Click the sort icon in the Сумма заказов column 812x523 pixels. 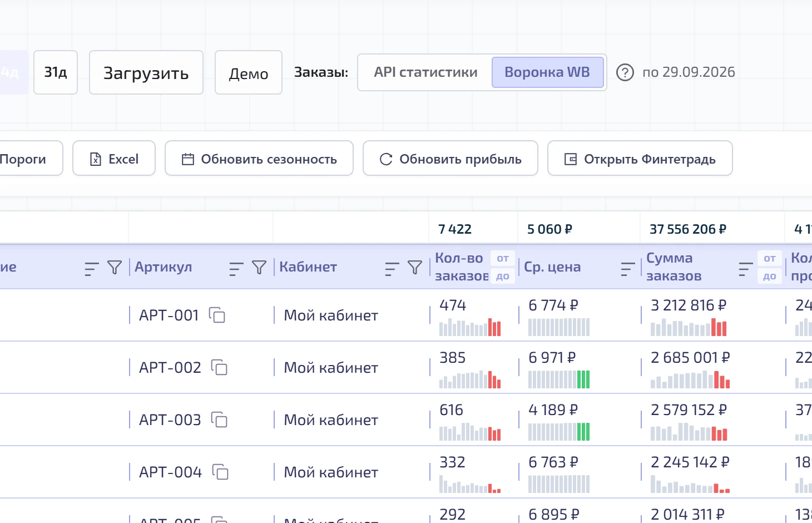746,269
